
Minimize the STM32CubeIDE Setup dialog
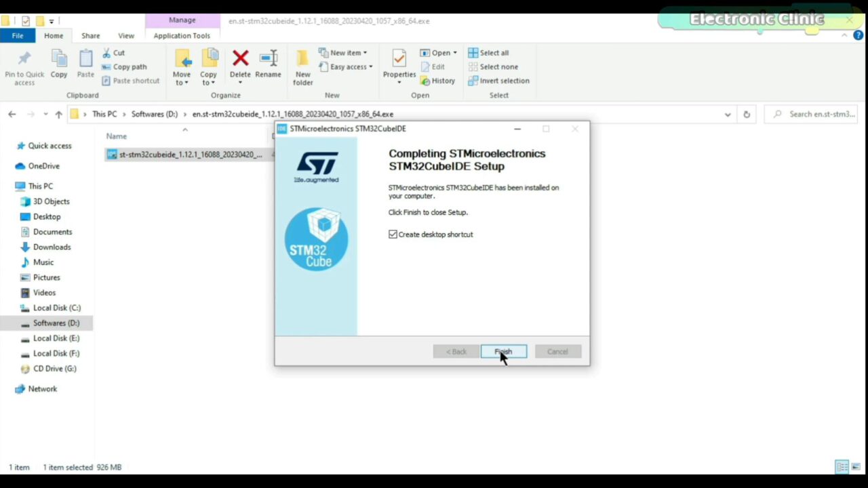[517, 129]
